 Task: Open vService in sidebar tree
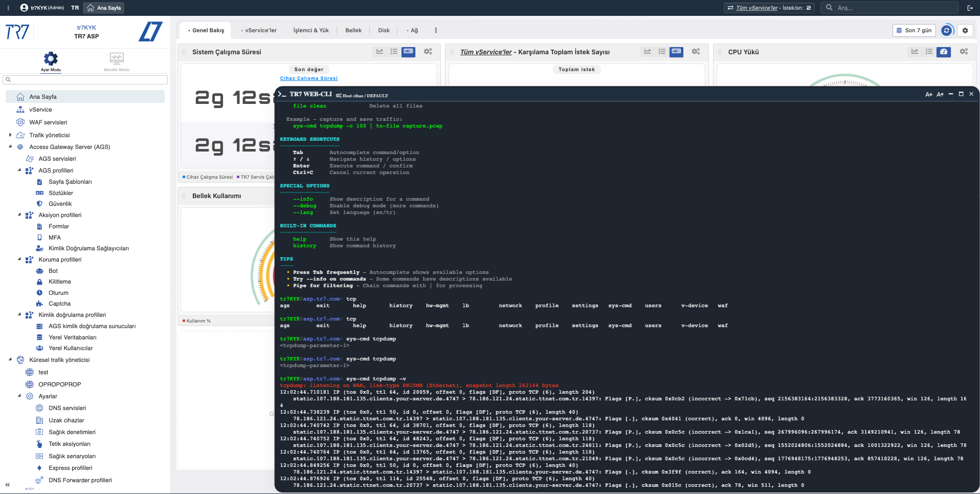pyautogui.click(x=40, y=110)
